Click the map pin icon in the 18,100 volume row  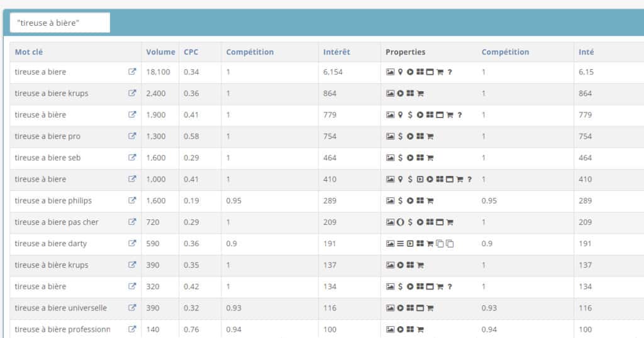[x=400, y=72]
